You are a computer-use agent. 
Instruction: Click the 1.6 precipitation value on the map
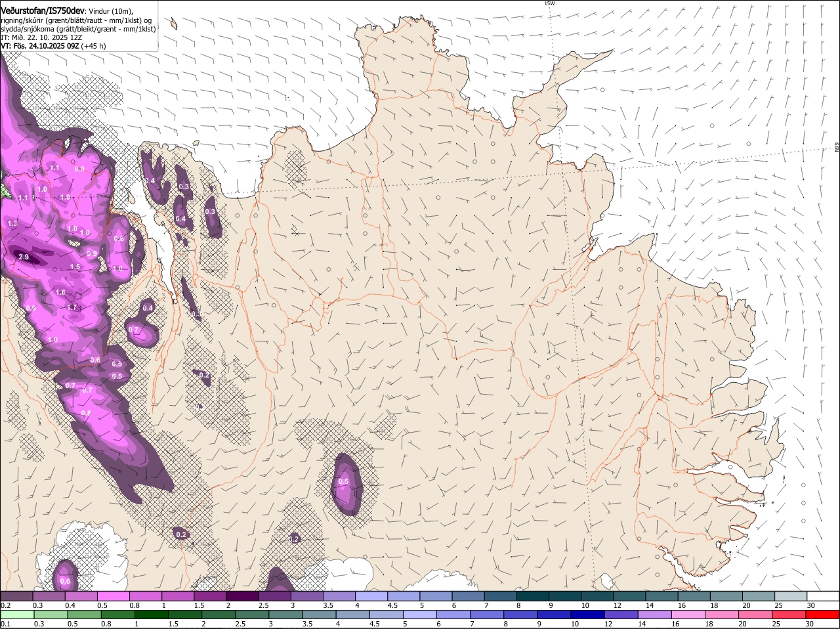60,293
